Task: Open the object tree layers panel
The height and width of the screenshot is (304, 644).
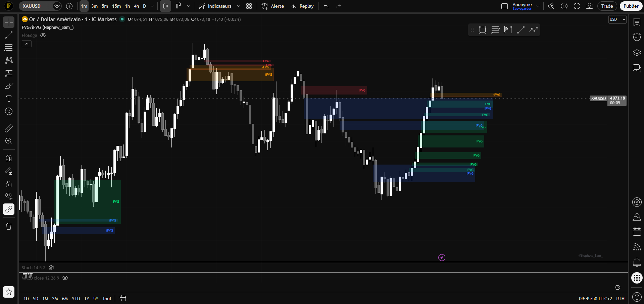Action: click(637, 53)
